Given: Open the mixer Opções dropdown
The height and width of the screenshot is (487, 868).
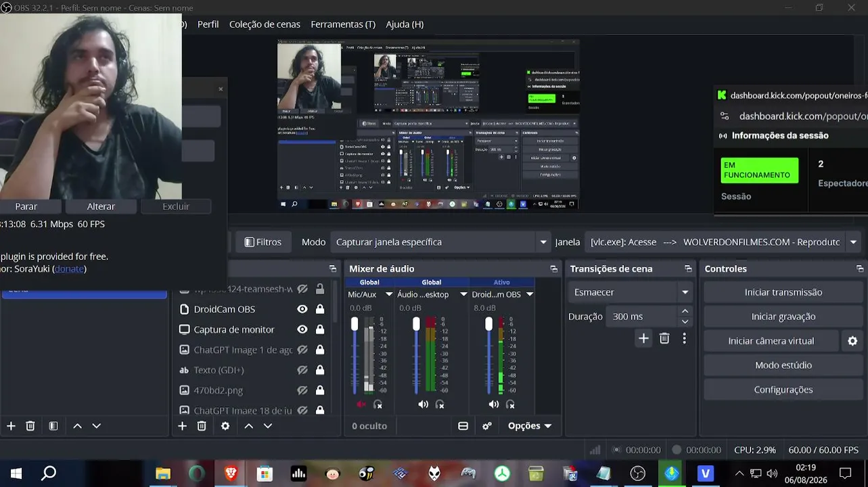Looking at the screenshot, I should 530,426.
